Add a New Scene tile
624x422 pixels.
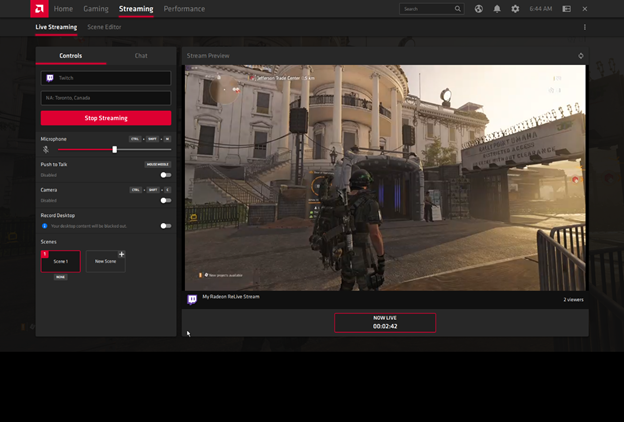[105, 261]
